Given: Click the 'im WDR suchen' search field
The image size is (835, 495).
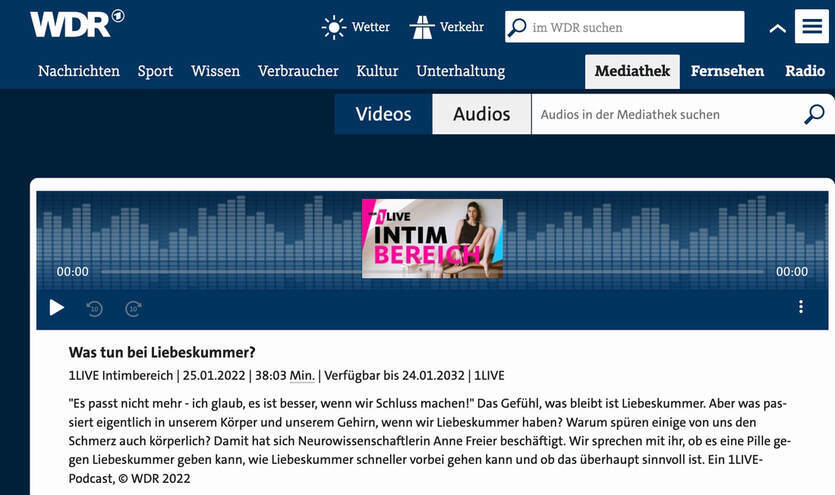Looking at the screenshot, I should pyautogui.click(x=635, y=27).
